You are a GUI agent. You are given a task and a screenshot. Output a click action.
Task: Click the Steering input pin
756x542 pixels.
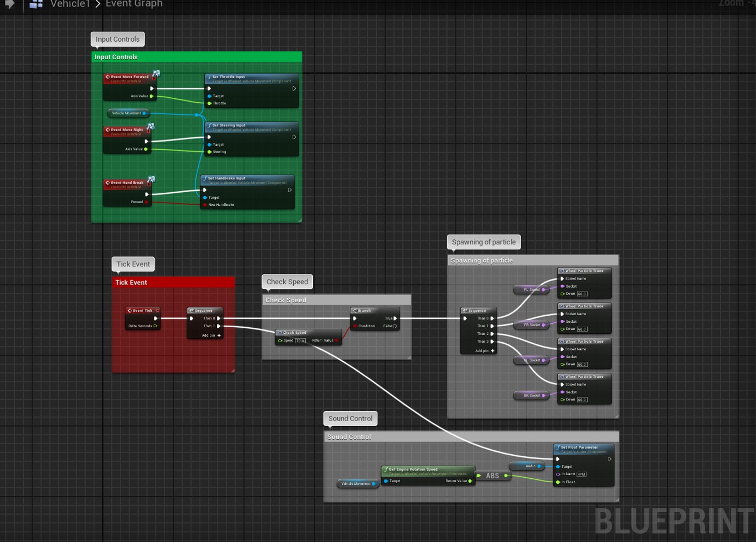coord(210,152)
